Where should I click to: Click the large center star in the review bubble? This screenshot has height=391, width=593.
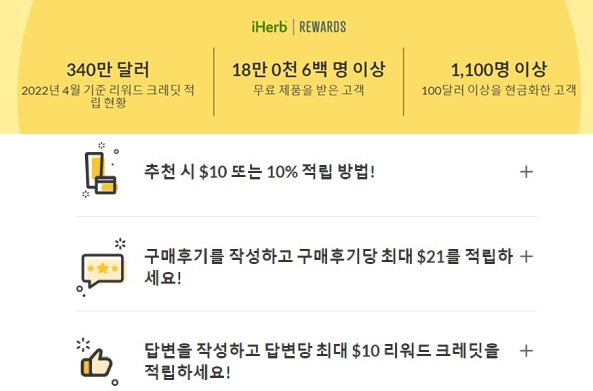102,268
